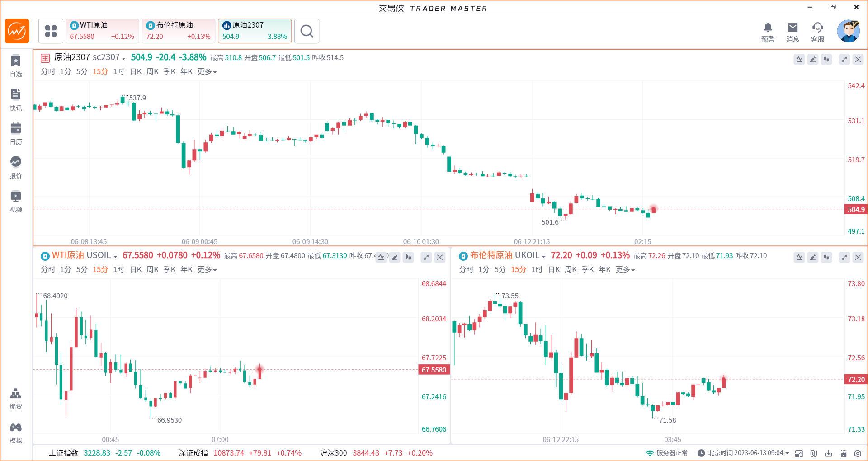The height and width of the screenshot is (461, 868).
Task: Open the 消息 messages envelope icon
Action: [x=793, y=32]
